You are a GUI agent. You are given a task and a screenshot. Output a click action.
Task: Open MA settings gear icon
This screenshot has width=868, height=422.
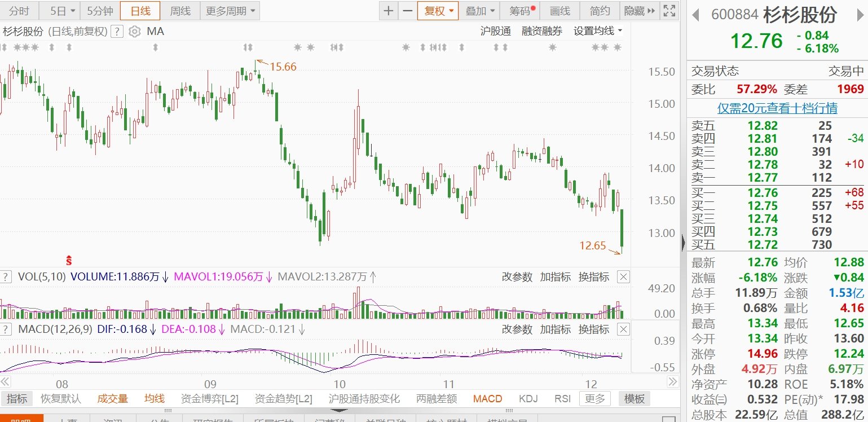click(134, 32)
